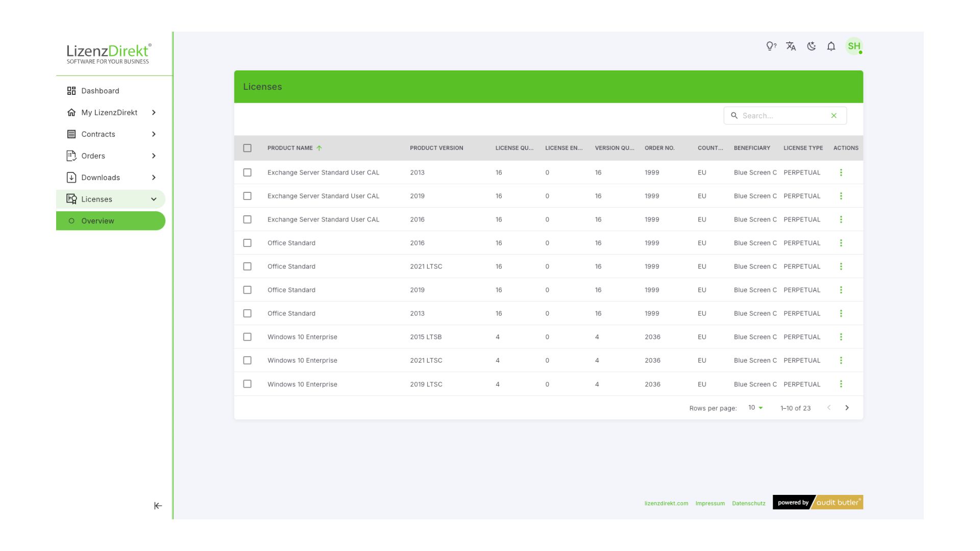Screen dimensions: 980x551
Task: Click the help lightbulb icon
Action: tap(771, 46)
